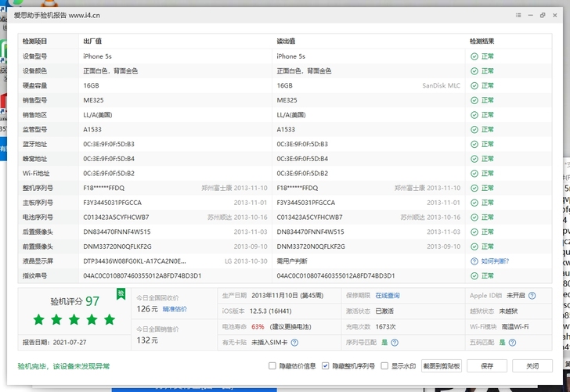Click the green check icon for 销售地区 row

click(474, 115)
